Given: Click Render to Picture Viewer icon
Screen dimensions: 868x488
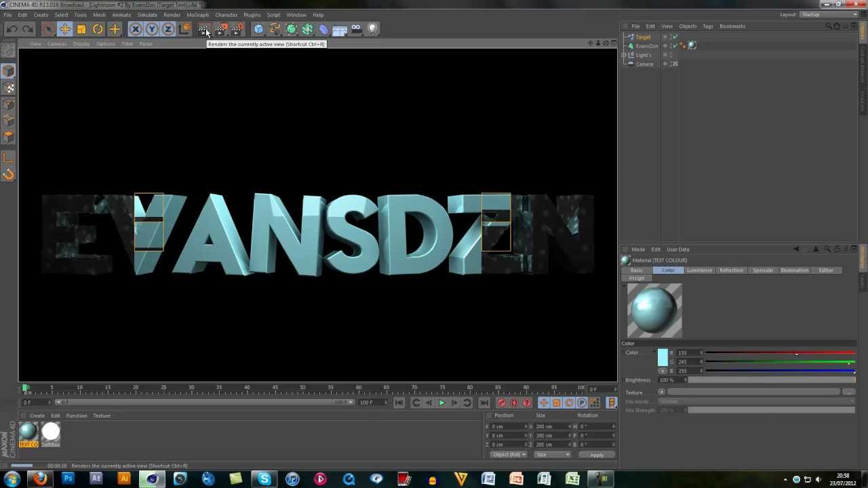Looking at the screenshot, I should (x=220, y=29).
